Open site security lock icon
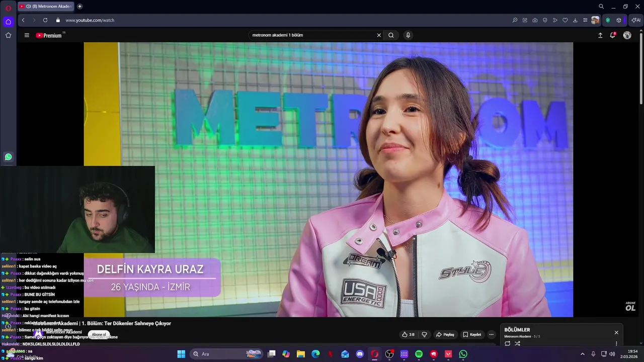This screenshot has width=644, height=362. click(58, 20)
